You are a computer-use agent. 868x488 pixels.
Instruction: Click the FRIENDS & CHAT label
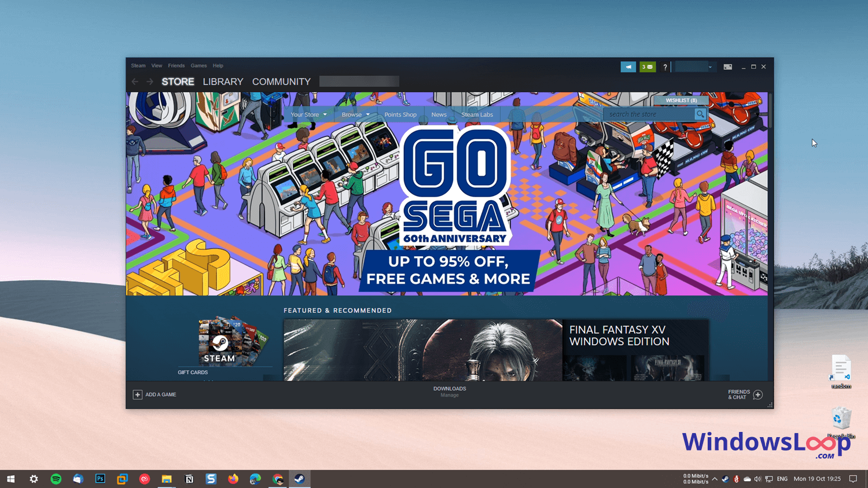(738, 394)
